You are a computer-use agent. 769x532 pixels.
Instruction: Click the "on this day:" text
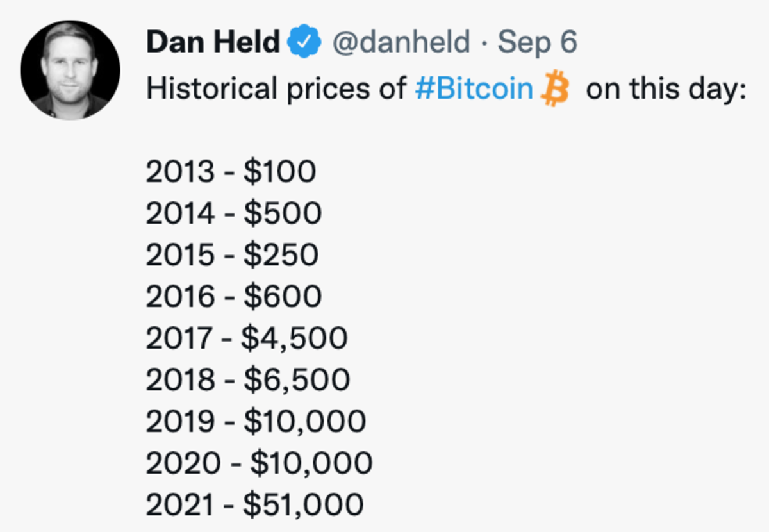pos(667,88)
